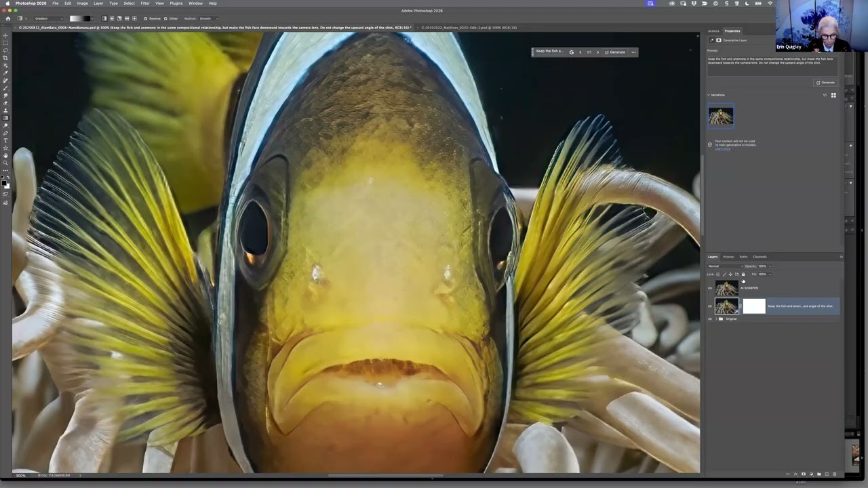The height and width of the screenshot is (488, 868).
Task: Switch to the Actions panel tab
Action: point(713,31)
